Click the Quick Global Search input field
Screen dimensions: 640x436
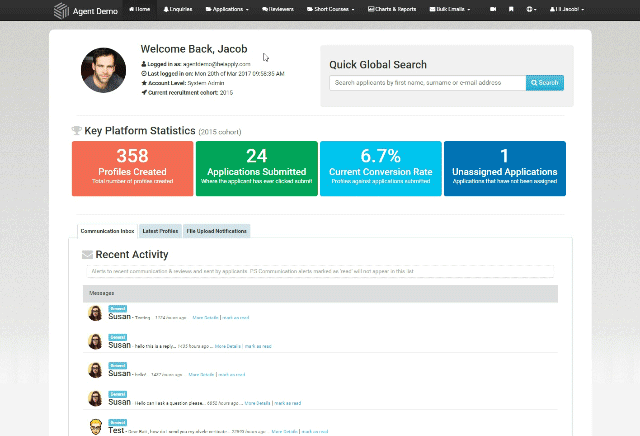tap(427, 83)
